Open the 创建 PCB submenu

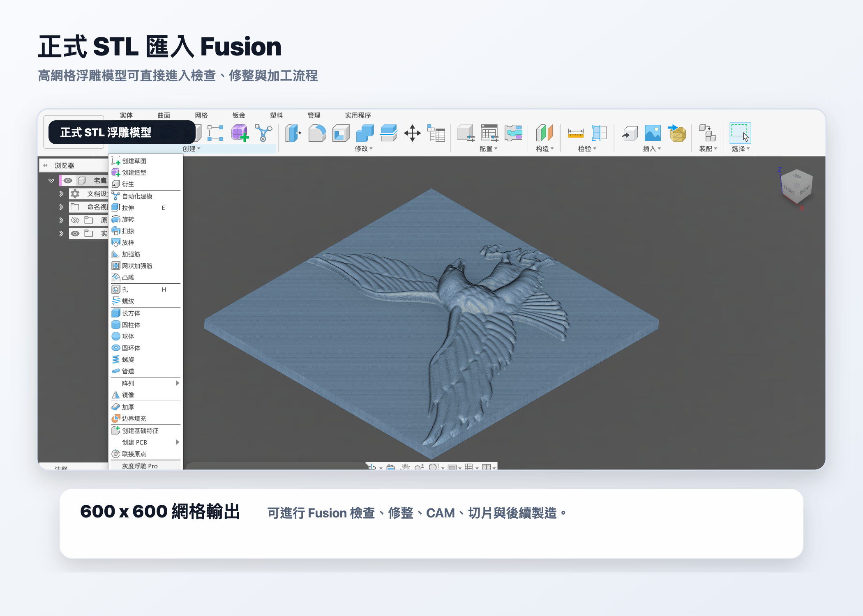[145, 442]
